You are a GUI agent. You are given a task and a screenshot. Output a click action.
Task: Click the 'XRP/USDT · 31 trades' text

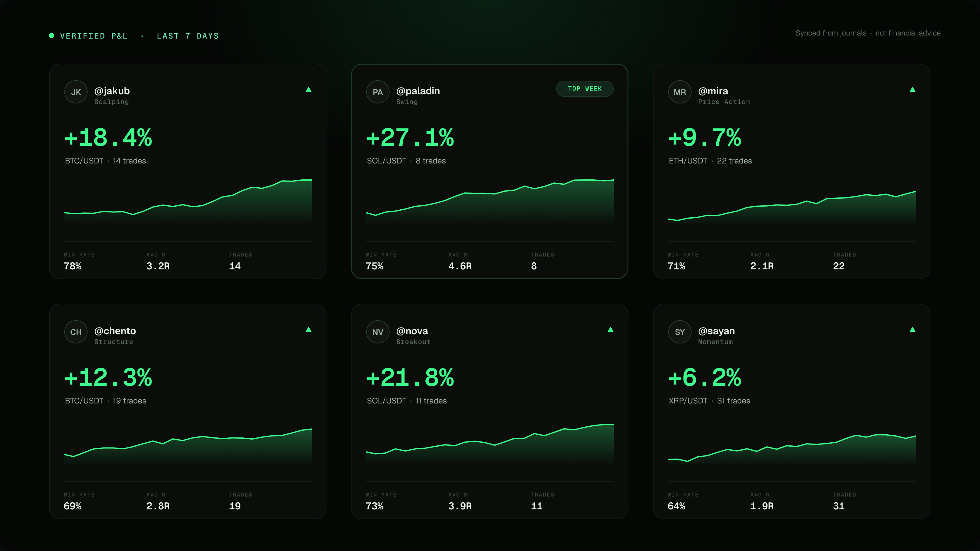pyautogui.click(x=710, y=401)
